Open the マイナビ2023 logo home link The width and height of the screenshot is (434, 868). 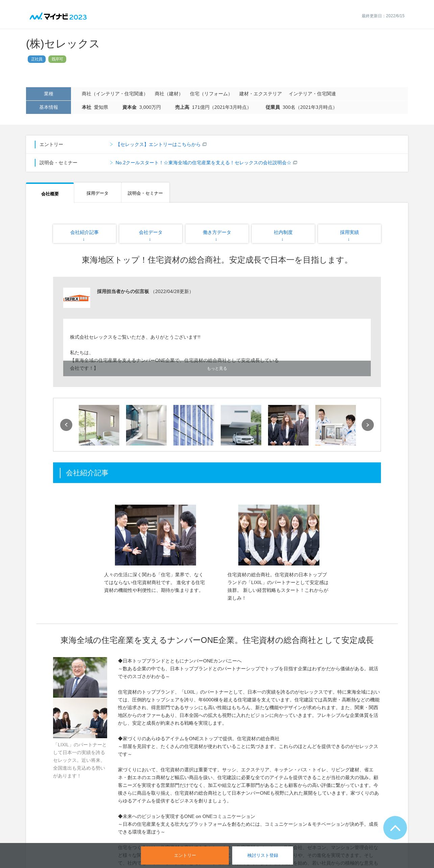click(58, 17)
